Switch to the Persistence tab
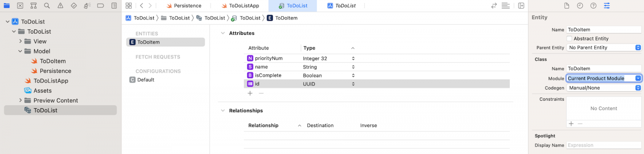 [184, 6]
